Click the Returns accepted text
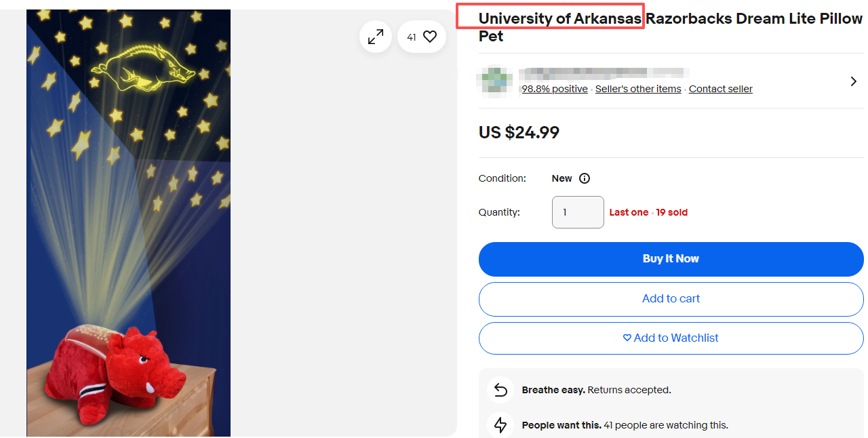 (x=629, y=390)
